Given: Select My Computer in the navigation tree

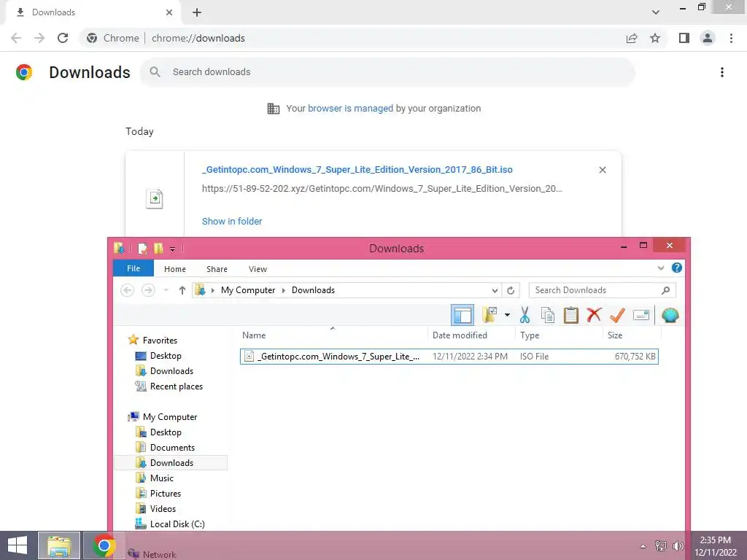Looking at the screenshot, I should 169,416.
